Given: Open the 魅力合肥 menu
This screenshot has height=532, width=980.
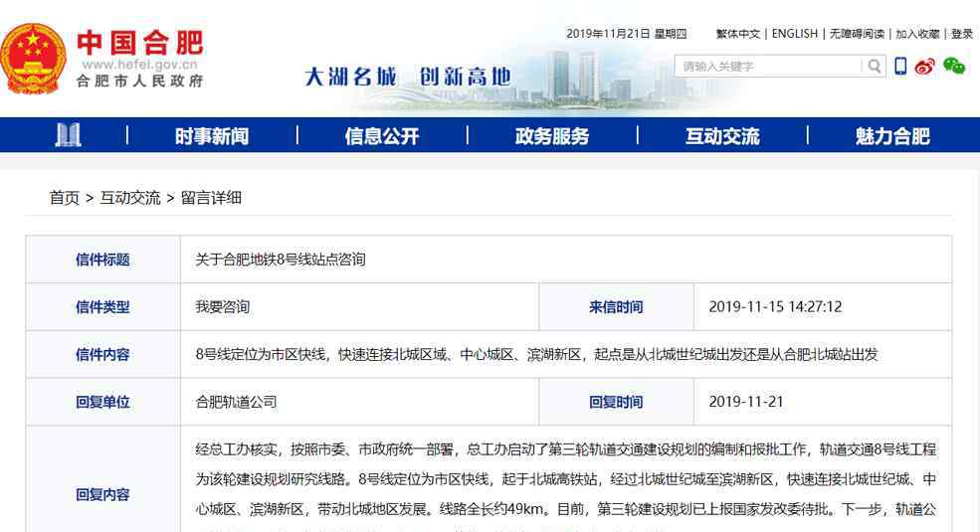Looking at the screenshot, I should tap(892, 136).
